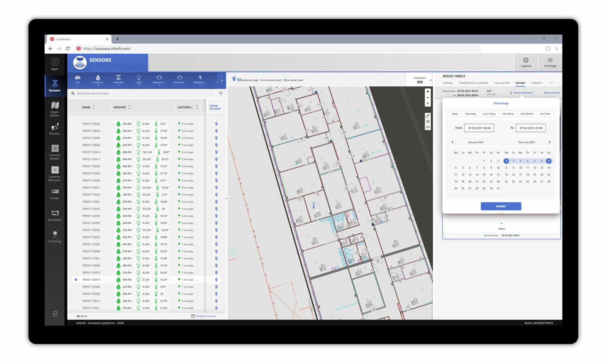The image size is (607, 364).
Task: Select the Last Week time range option
Action: point(508,114)
